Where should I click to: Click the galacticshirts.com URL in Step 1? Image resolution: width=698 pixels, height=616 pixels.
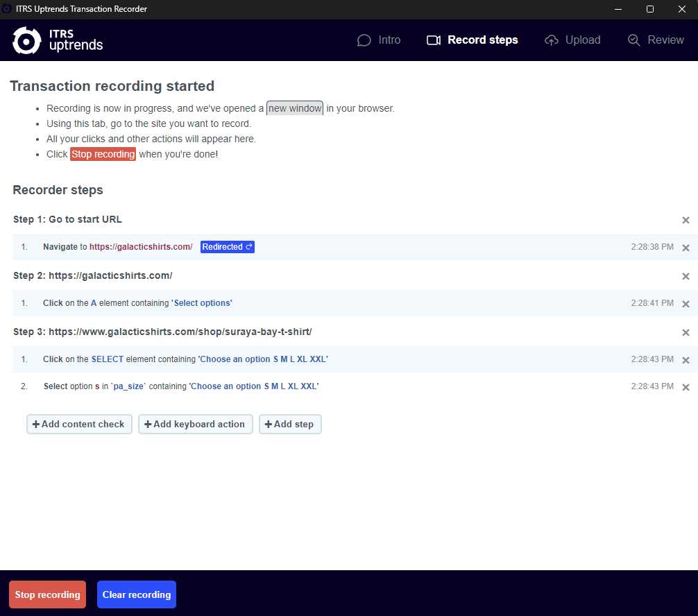pyautogui.click(x=141, y=246)
